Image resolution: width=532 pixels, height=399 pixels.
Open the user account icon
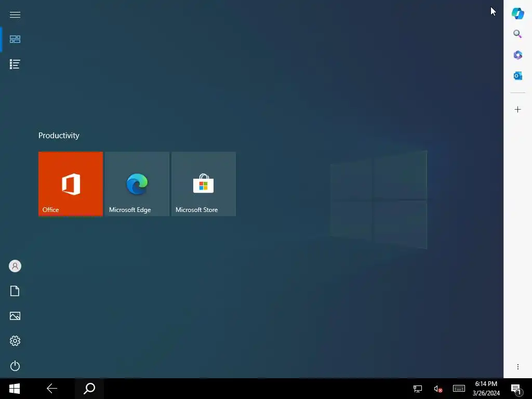(x=15, y=266)
